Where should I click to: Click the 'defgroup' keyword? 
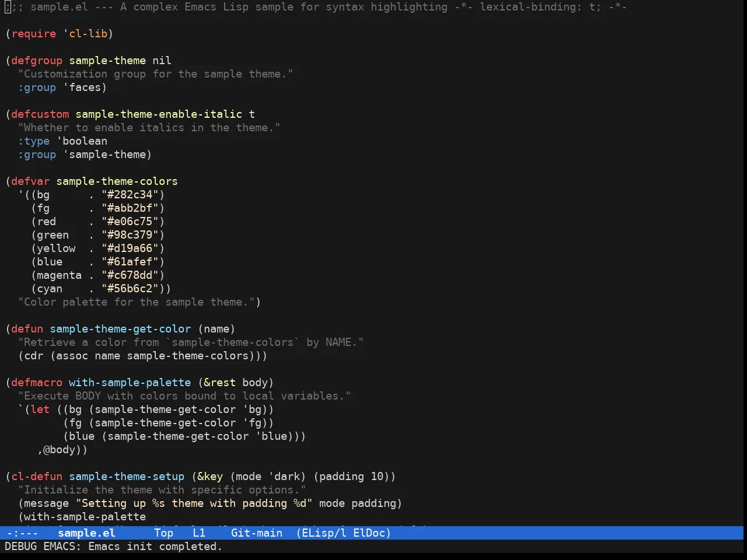(37, 61)
